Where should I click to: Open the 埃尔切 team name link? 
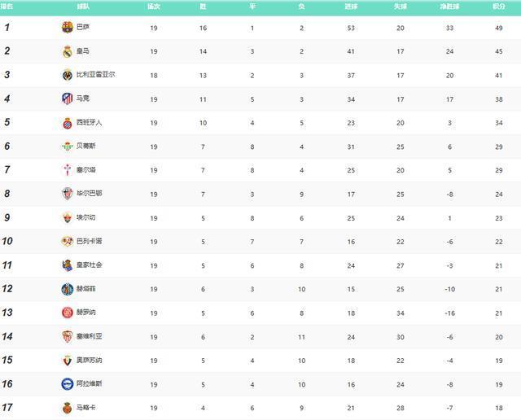click(x=85, y=218)
